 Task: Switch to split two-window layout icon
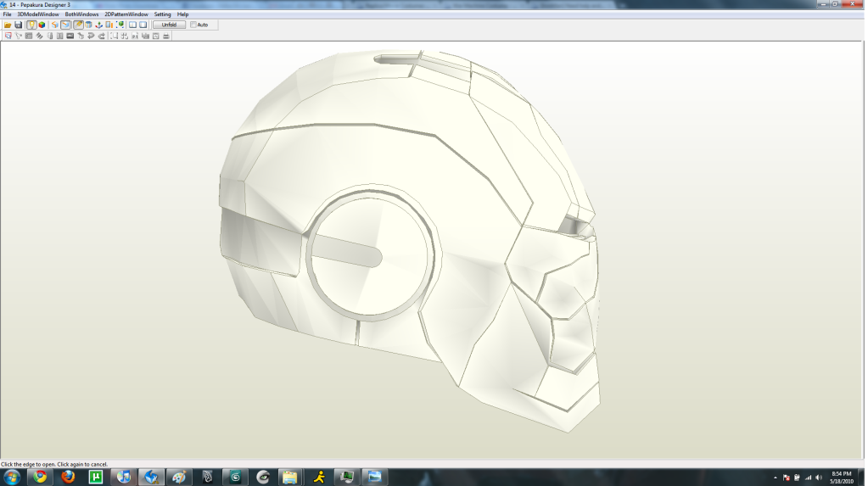[x=133, y=25]
